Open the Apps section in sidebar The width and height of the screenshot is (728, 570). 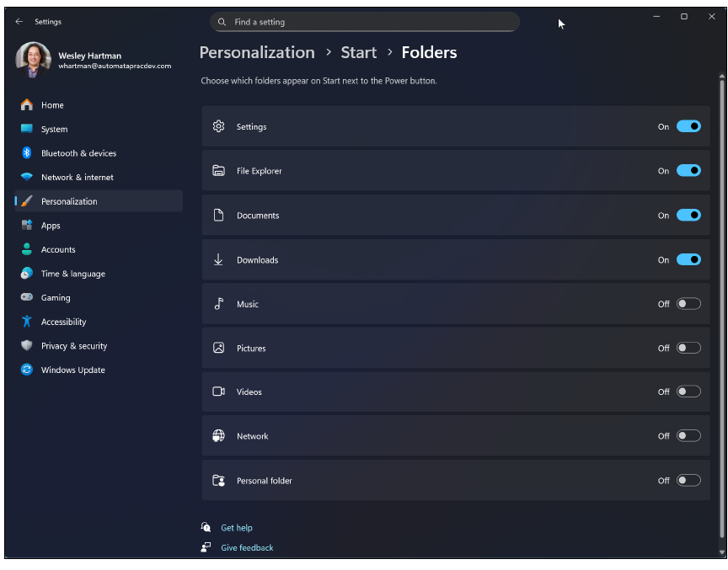(51, 226)
